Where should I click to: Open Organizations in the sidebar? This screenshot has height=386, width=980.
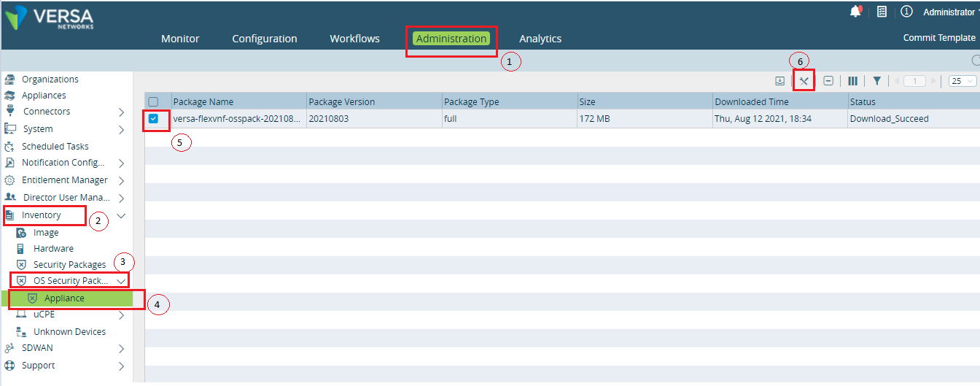coord(50,80)
